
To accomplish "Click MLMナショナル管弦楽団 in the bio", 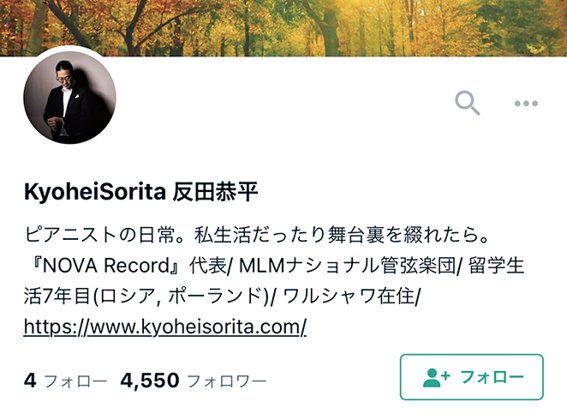I will [x=348, y=266].
